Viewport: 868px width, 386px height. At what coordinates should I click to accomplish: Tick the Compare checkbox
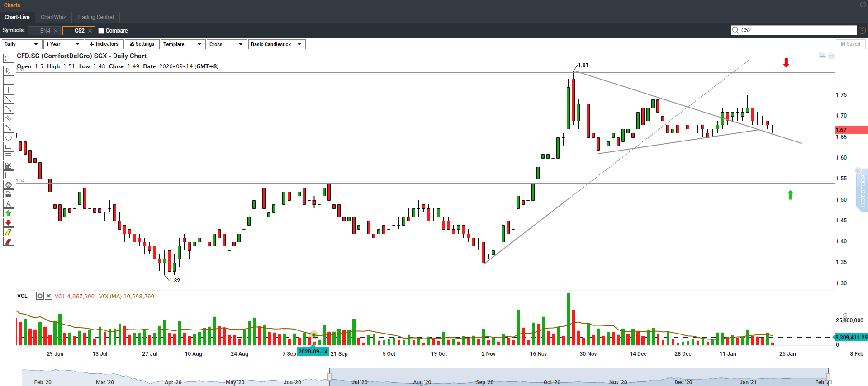[101, 31]
